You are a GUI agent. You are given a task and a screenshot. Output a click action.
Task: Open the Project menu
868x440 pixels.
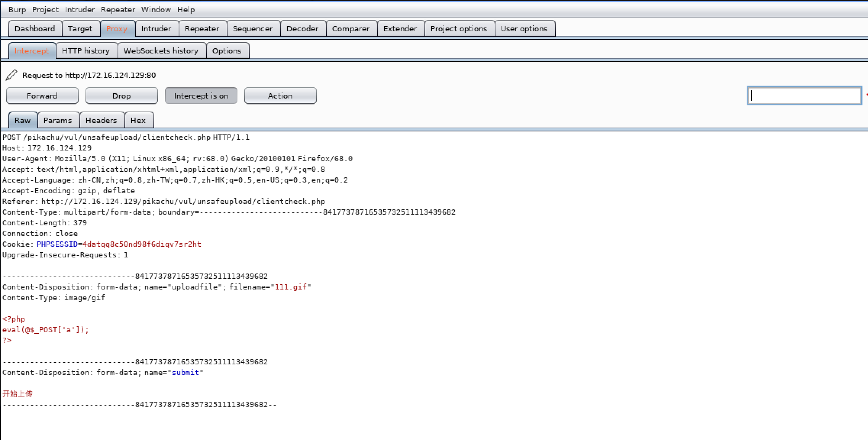[45, 10]
